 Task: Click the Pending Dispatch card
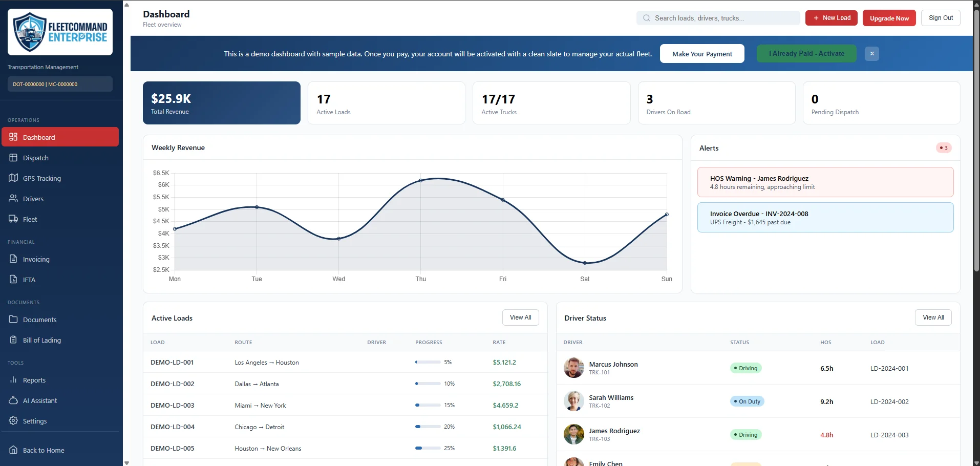point(881,103)
